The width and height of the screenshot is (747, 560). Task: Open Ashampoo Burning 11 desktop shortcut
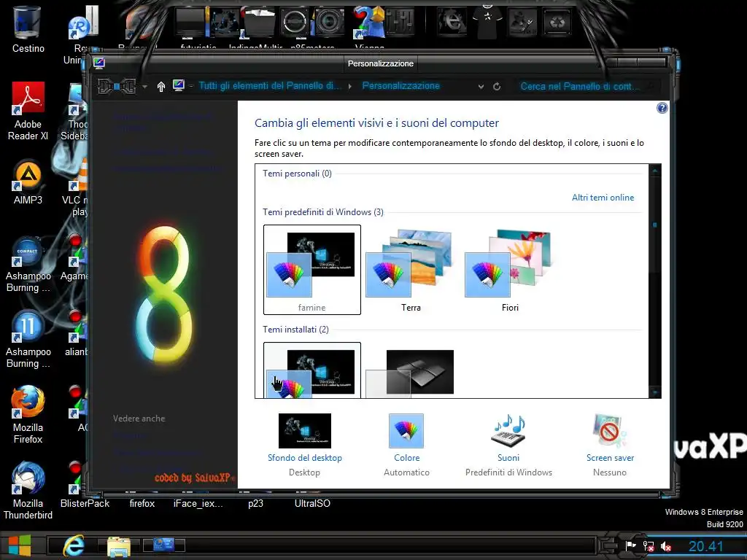point(28,339)
